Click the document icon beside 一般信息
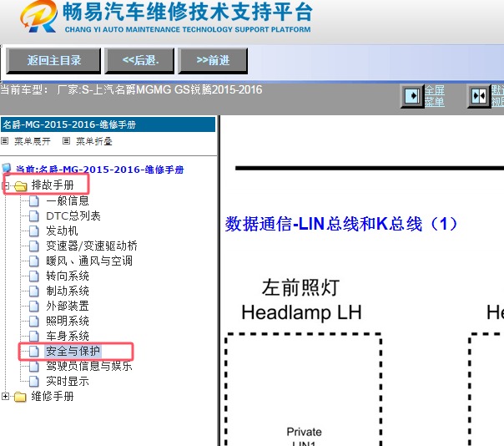 [33, 201]
